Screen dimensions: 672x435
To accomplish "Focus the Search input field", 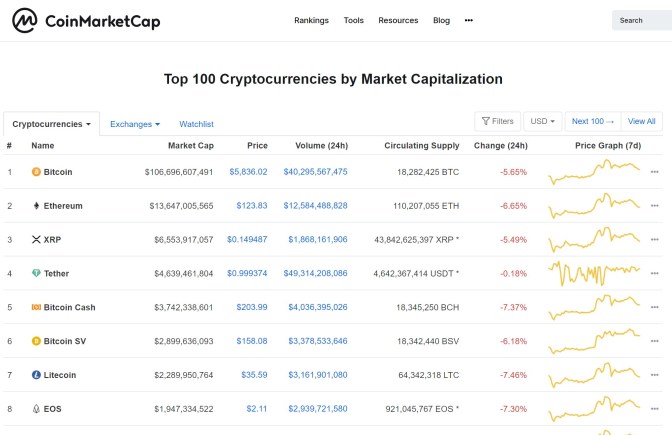I will click(x=642, y=20).
